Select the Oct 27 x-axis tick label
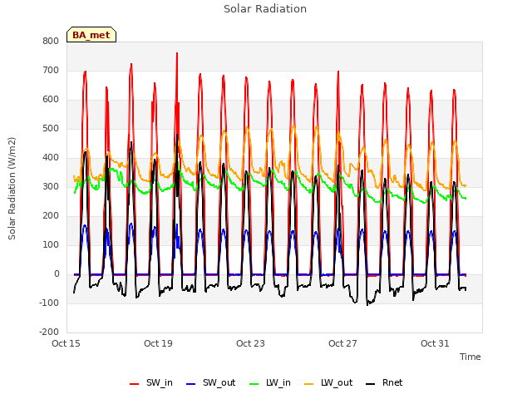This screenshot has height=399, width=532. coord(342,343)
